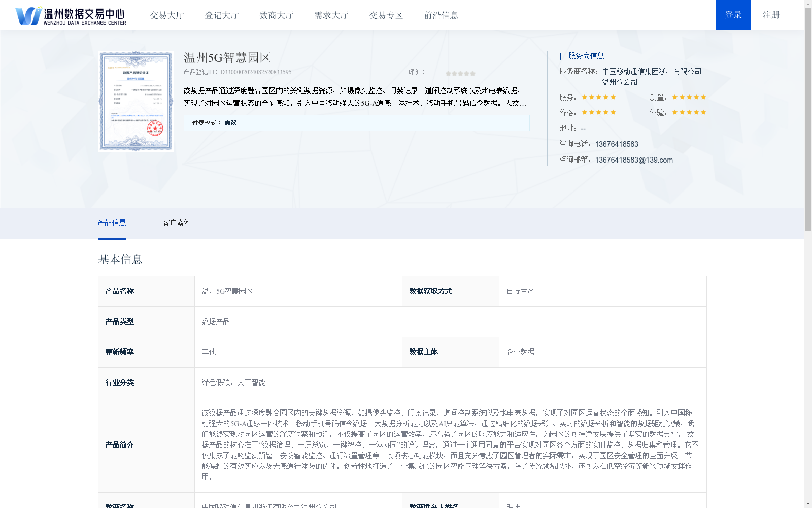Click the 绿色低碳，人工智能 cell
The height and width of the screenshot is (508, 812).
[x=450, y=383]
